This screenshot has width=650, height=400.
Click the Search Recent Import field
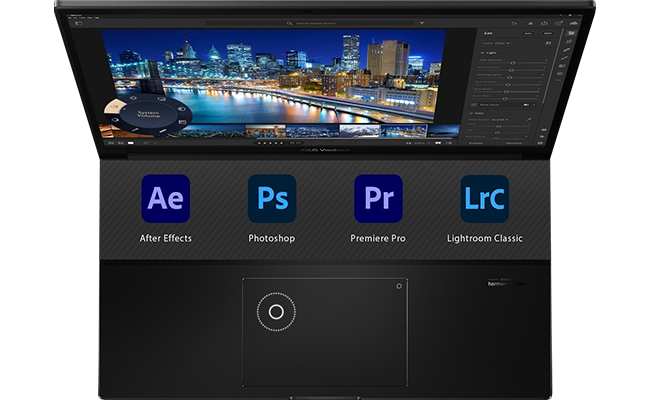(x=310, y=23)
